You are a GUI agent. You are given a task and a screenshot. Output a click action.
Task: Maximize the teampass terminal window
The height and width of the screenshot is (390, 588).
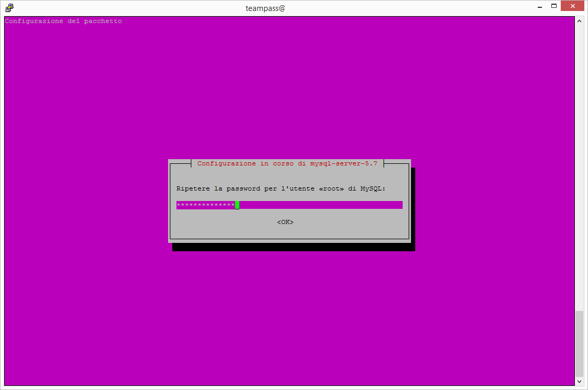(x=554, y=6)
